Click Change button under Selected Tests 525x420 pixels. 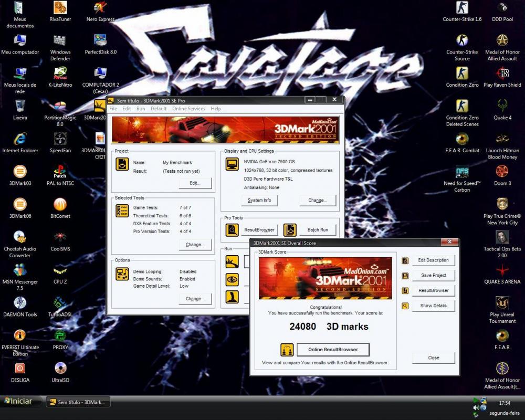[x=195, y=245]
